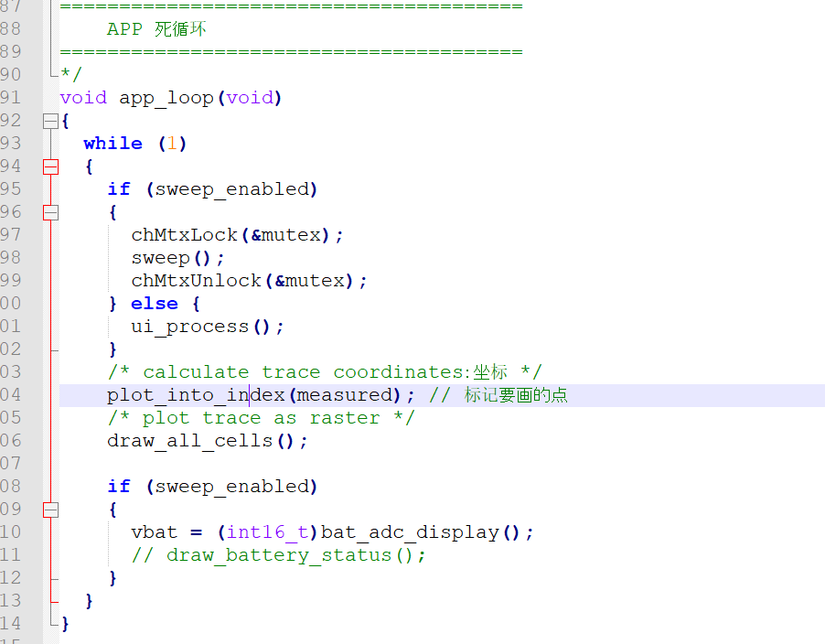Place cursor on the while keyword
Viewport: 825px width, 644px height.
click(112, 144)
